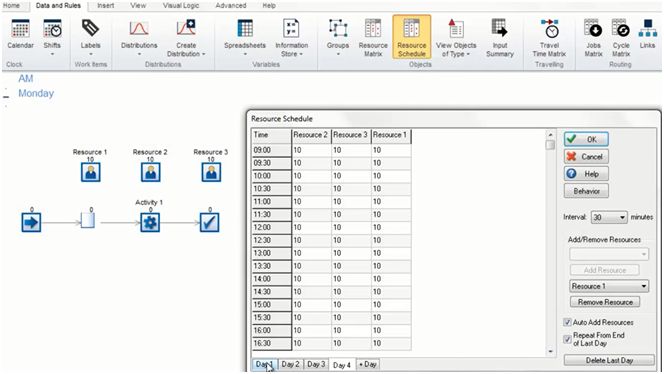Select the Day 4 schedule tab
664x374 pixels.
pyautogui.click(x=342, y=365)
